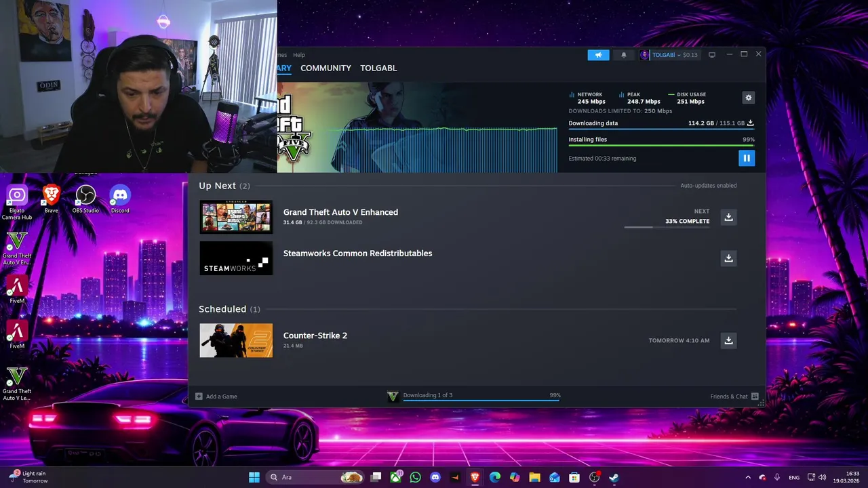This screenshot has height=488, width=868.
Task: Click Grand Theft Auto V Enhanced title
Action: (340, 212)
